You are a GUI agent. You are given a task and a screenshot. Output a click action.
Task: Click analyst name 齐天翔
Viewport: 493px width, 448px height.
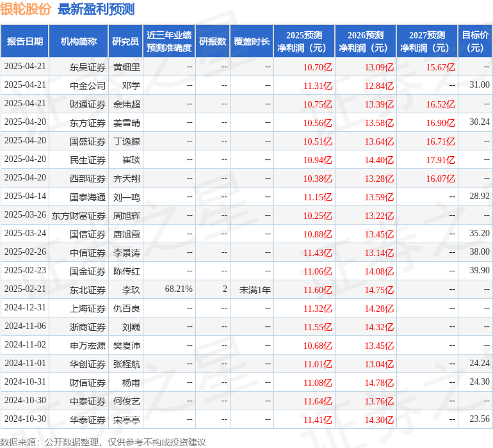coord(127,179)
